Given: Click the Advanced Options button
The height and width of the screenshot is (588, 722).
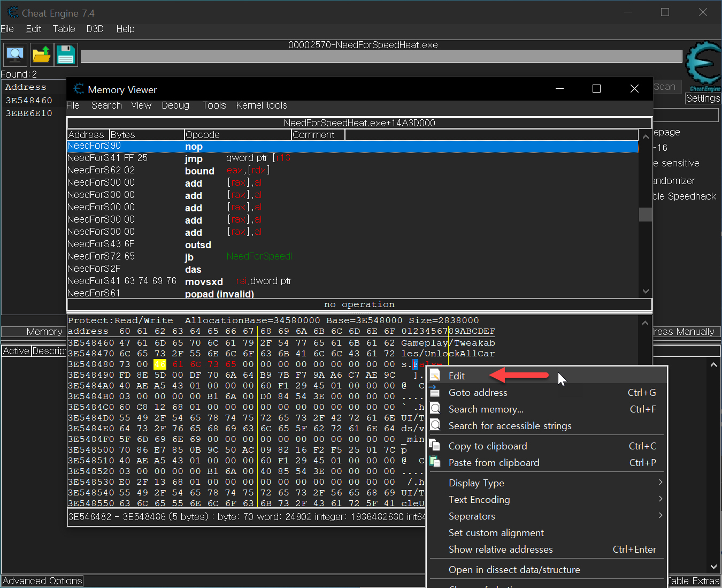Looking at the screenshot, I should coord(42,581).
